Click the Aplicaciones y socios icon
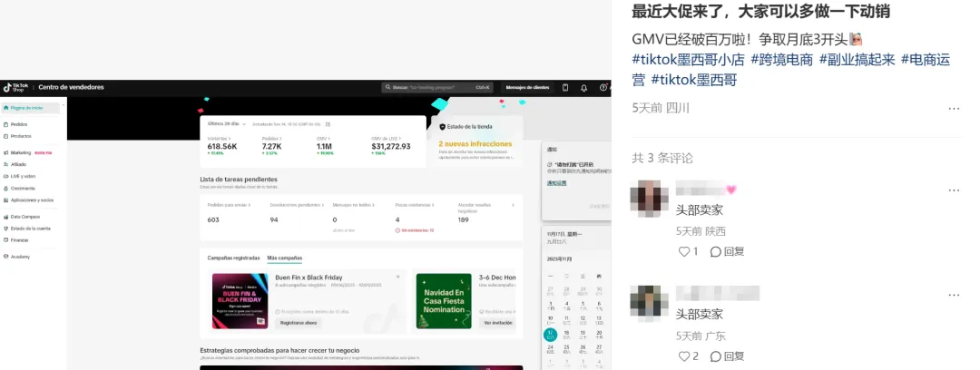Screen dimensions: 980x370 click(x=5, y=200)
